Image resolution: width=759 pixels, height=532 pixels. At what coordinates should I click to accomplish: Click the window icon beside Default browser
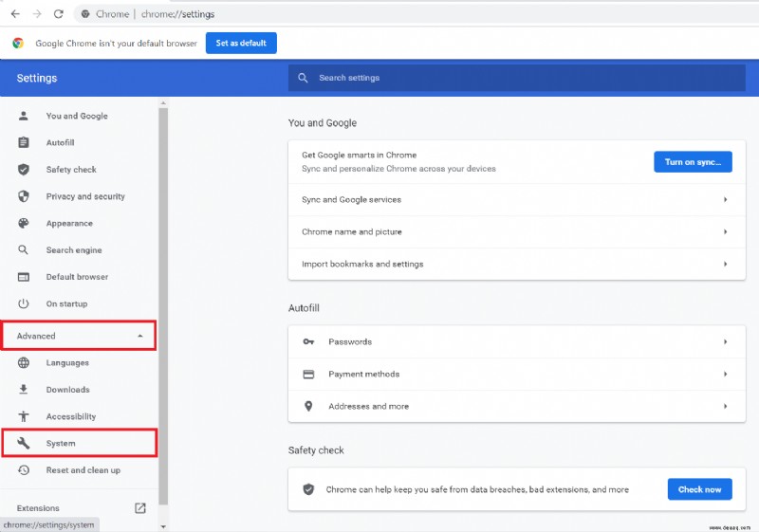(23, 277)
